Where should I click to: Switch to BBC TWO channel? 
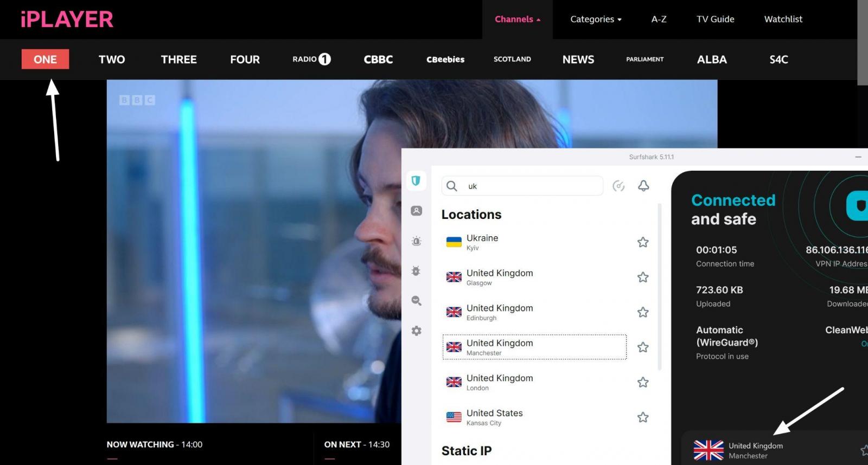tap(112, 60)
